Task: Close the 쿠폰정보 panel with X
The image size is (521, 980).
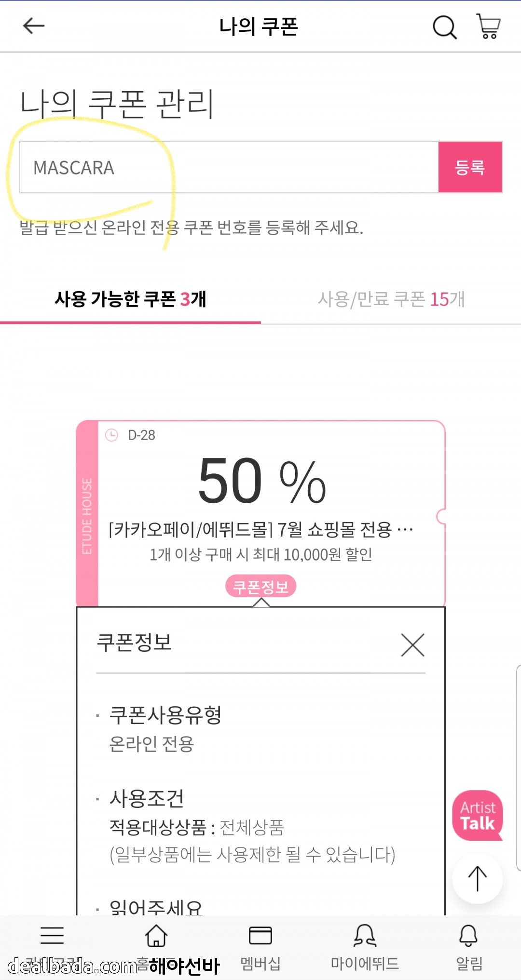Action: tap(413, 645)
